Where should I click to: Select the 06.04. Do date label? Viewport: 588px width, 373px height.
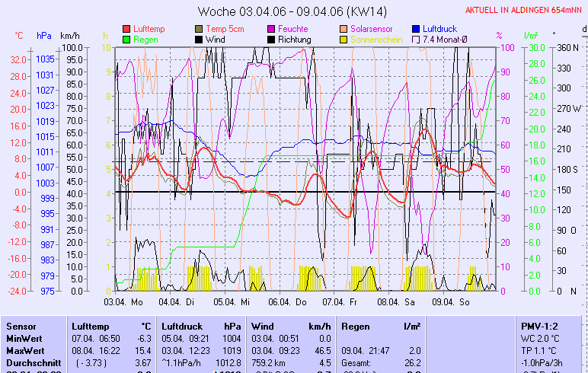289,302
